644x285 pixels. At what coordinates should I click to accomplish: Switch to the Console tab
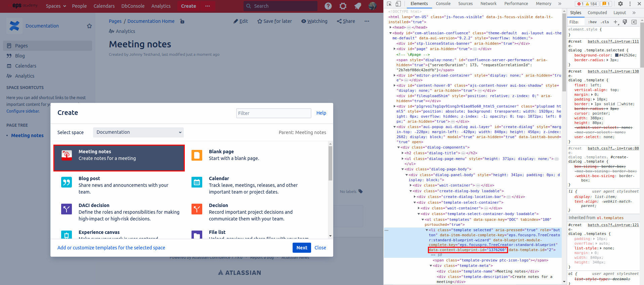(443, 4)
